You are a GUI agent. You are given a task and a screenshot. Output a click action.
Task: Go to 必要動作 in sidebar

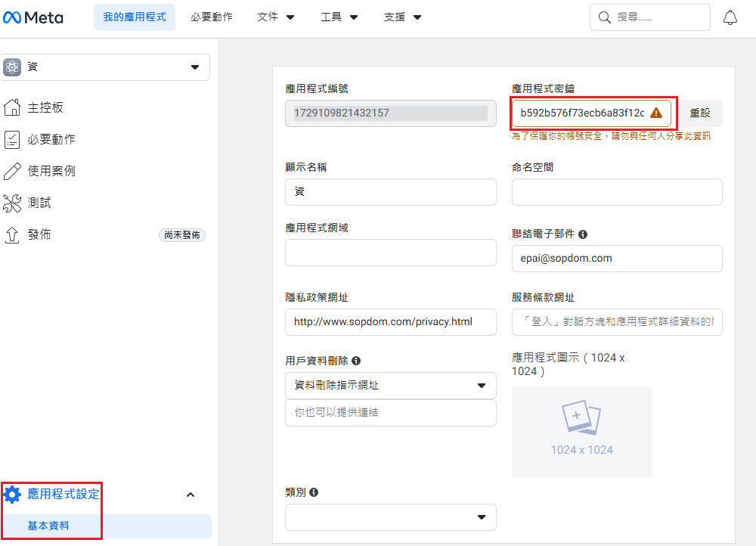point(51,139)
